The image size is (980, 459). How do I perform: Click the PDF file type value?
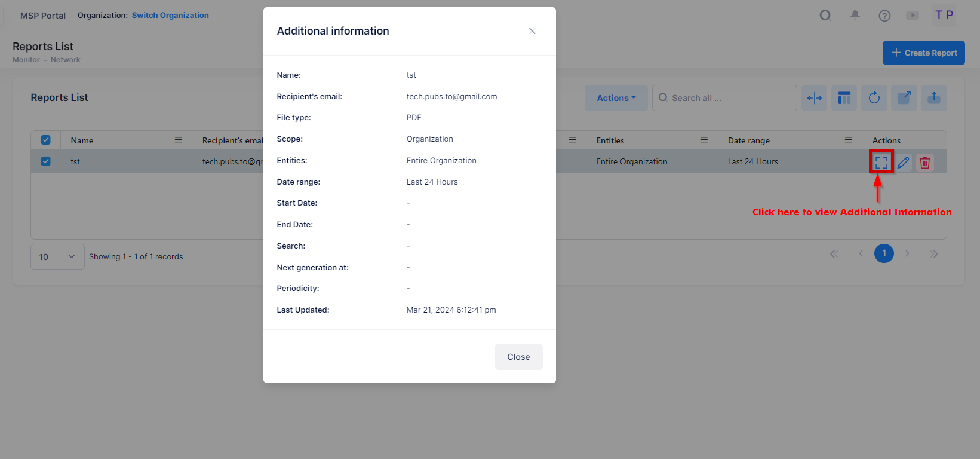414,118
